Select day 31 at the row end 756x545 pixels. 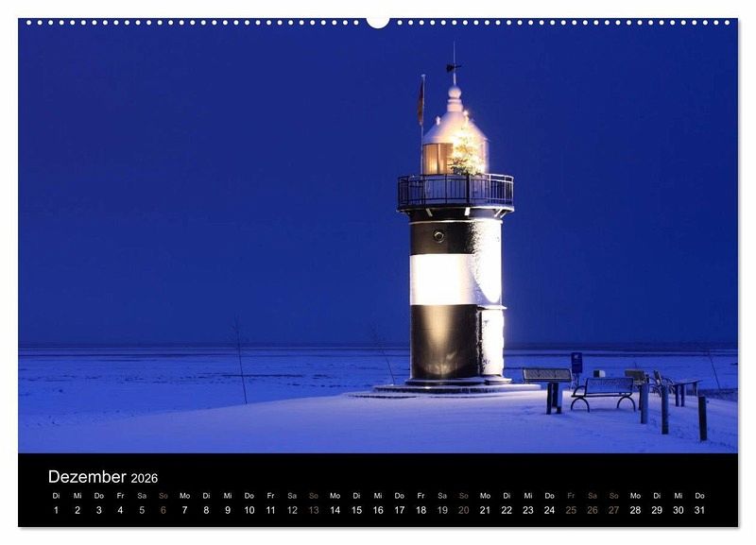[x=699, y=510]
